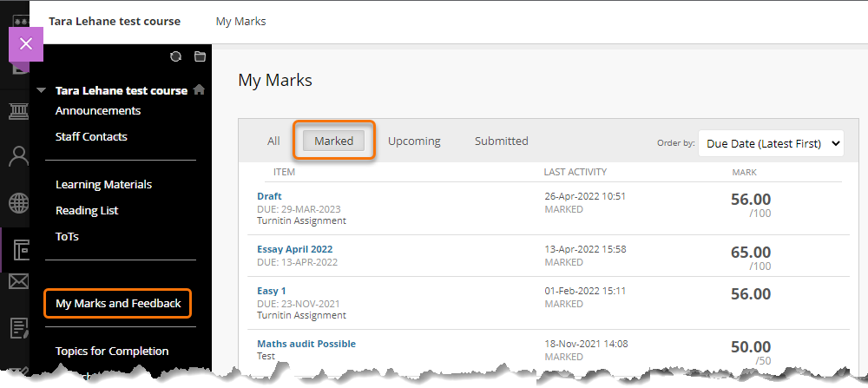Open the envelope Messages icon
The width and height of the screenshot is (868, 388).
[18, 282]
